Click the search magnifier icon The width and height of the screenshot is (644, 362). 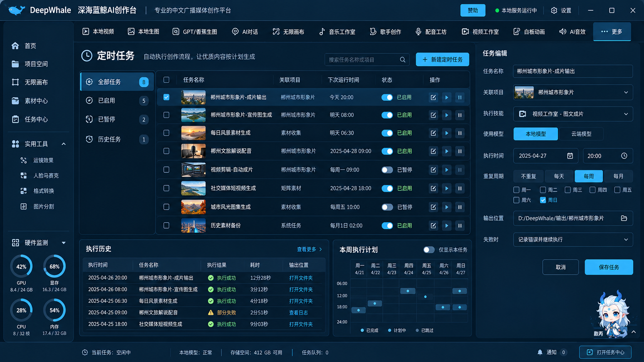(x=402, y=60)
